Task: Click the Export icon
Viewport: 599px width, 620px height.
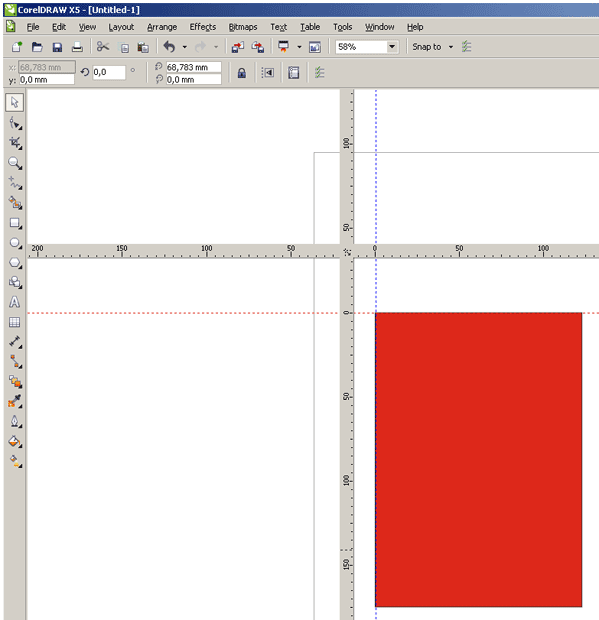Action: (x=258, y=47)
